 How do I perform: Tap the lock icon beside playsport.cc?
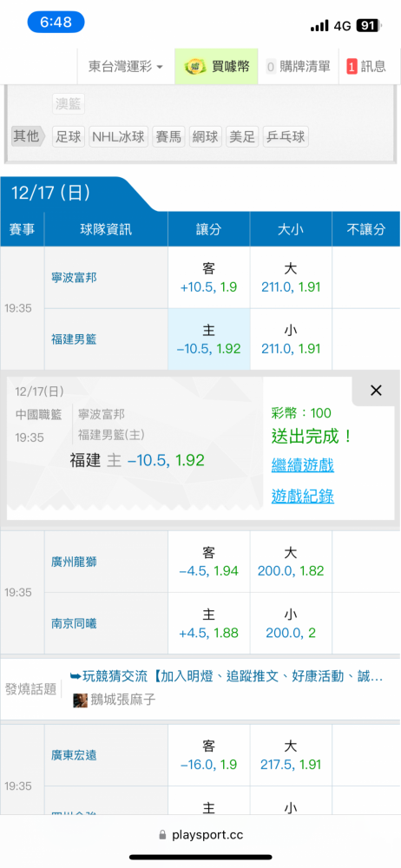(162, 834)
